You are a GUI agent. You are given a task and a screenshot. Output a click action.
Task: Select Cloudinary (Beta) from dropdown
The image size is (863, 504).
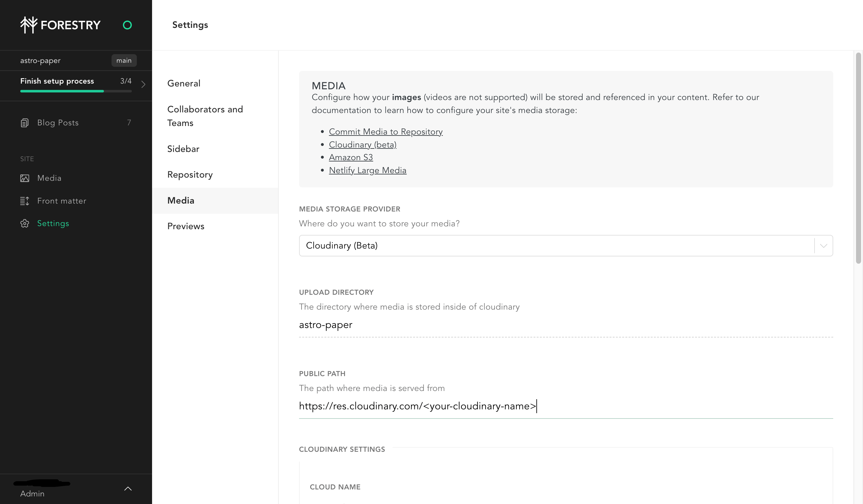[x=566, y=245]
